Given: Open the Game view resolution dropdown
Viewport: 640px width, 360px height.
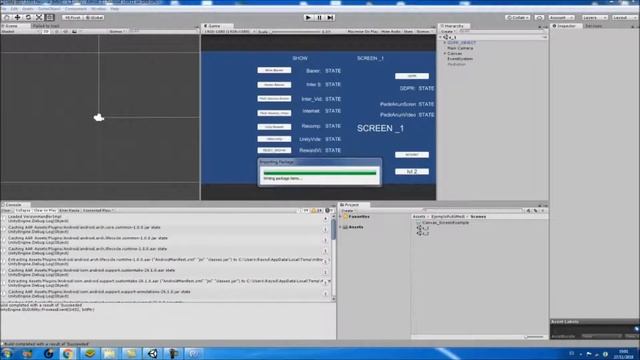Looking at the screenshot, I should pos(229,31).
